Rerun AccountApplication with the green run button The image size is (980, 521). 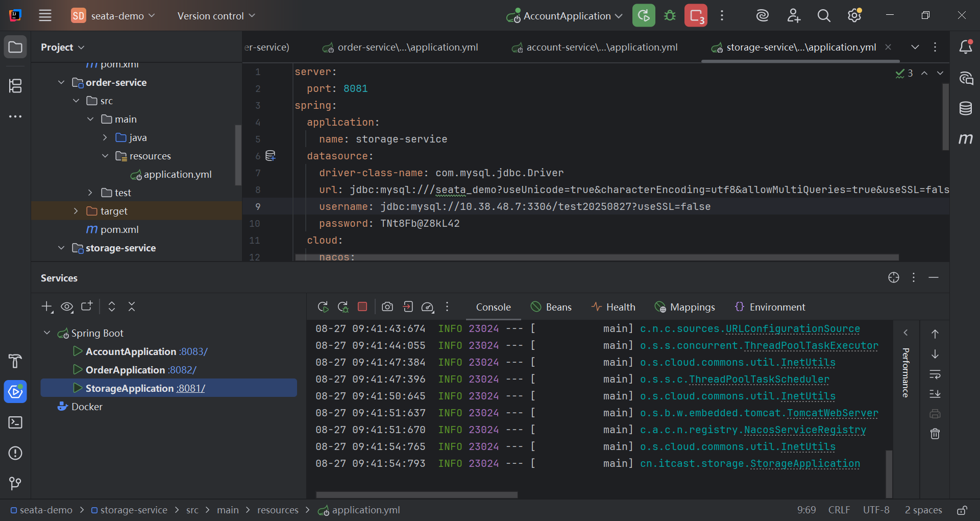[x=644, y=15]
